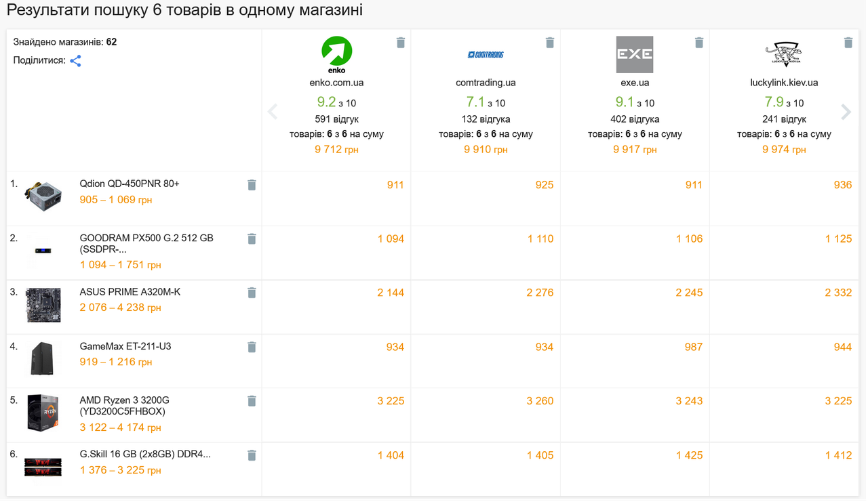
Task: Show previous stores with left arrow
Action: pos(273,112)
